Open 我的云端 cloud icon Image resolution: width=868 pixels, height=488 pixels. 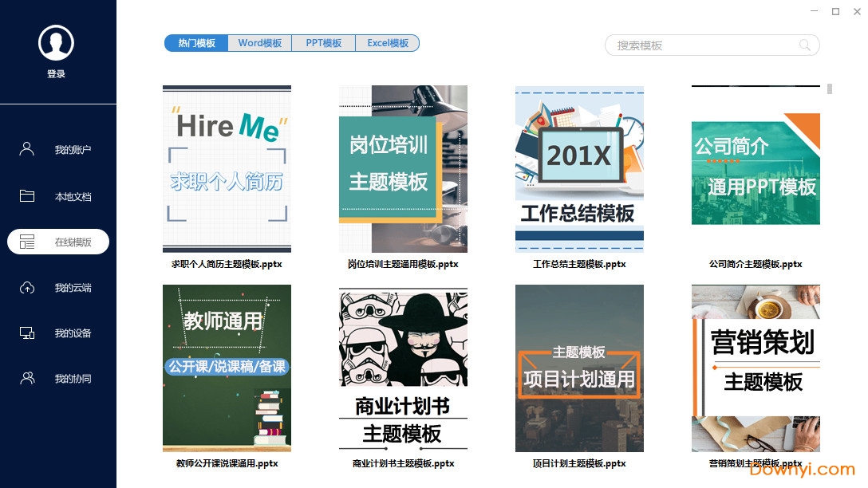(26, 287)
